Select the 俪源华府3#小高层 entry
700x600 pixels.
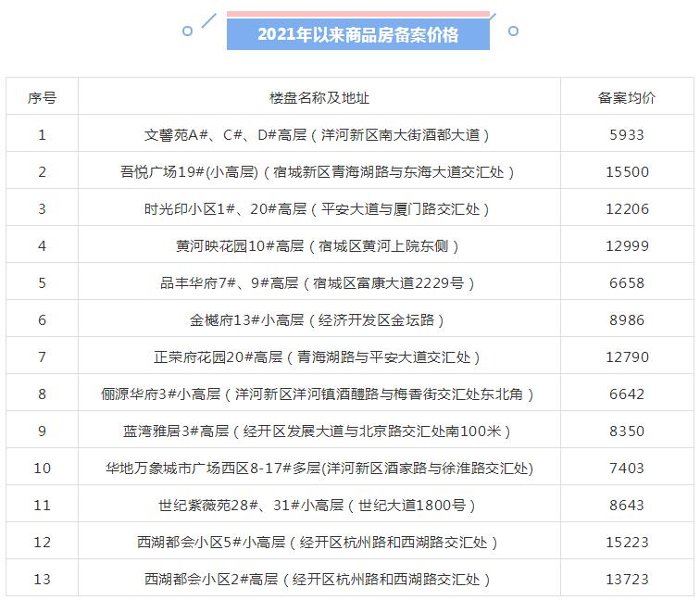[x=318, y=394]
